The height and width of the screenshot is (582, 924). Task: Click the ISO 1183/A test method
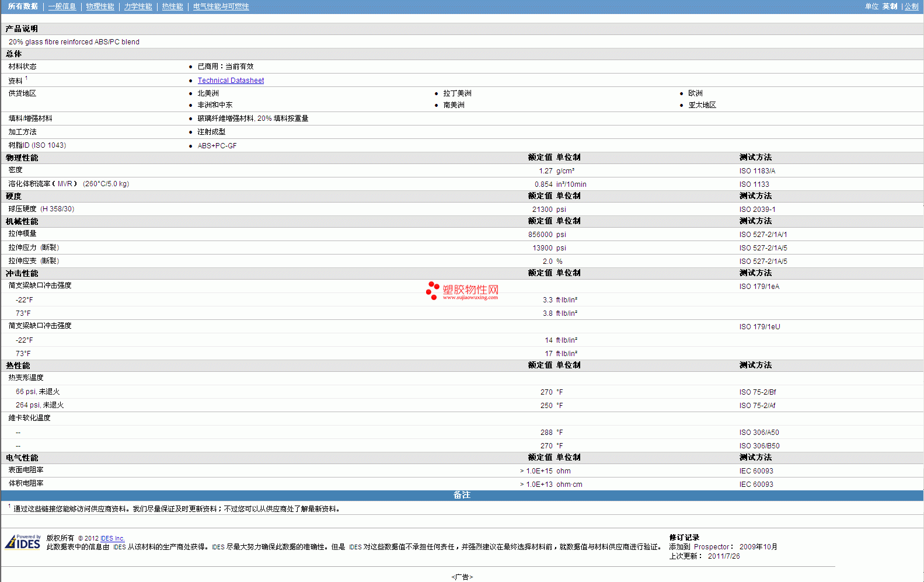[x=757, y=171]
